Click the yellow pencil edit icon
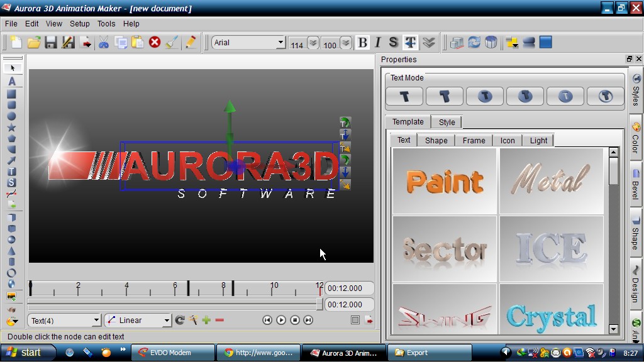This screenshot has height=362, width=644. 190,42
